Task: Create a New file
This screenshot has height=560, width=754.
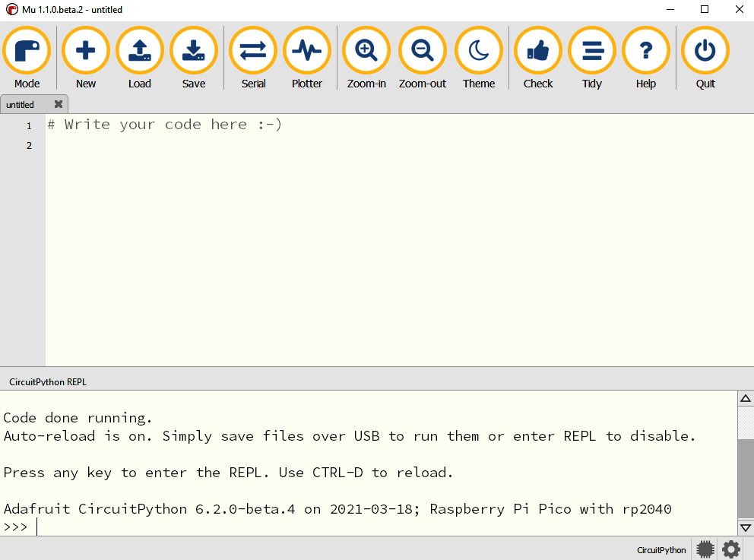Action: 86,58
